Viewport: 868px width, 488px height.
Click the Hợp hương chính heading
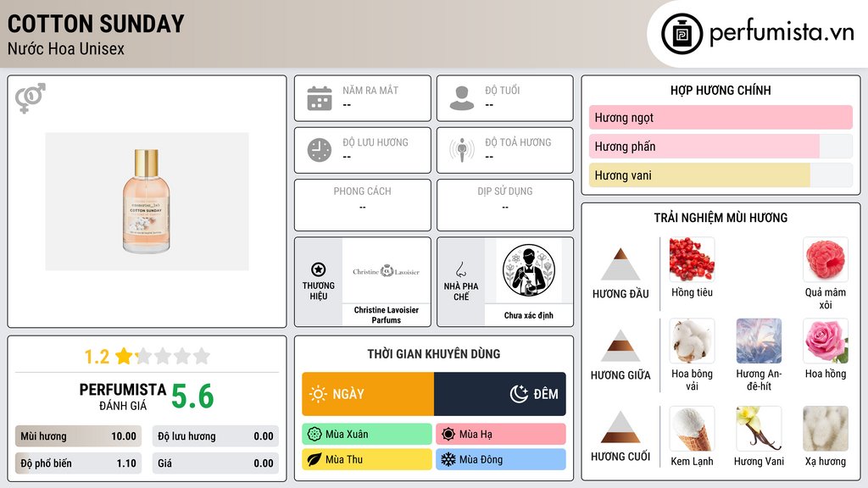pyautogui.click(x=721, y=90)
